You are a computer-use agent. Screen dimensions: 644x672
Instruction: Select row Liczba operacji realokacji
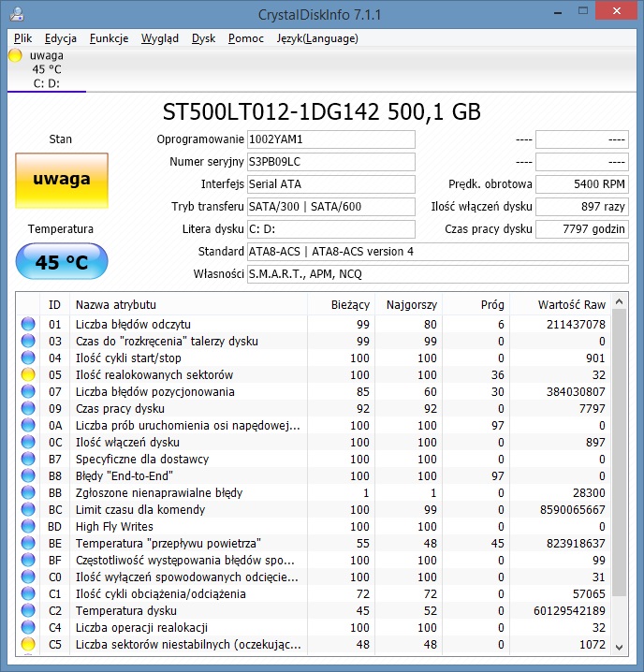[314, 627]
